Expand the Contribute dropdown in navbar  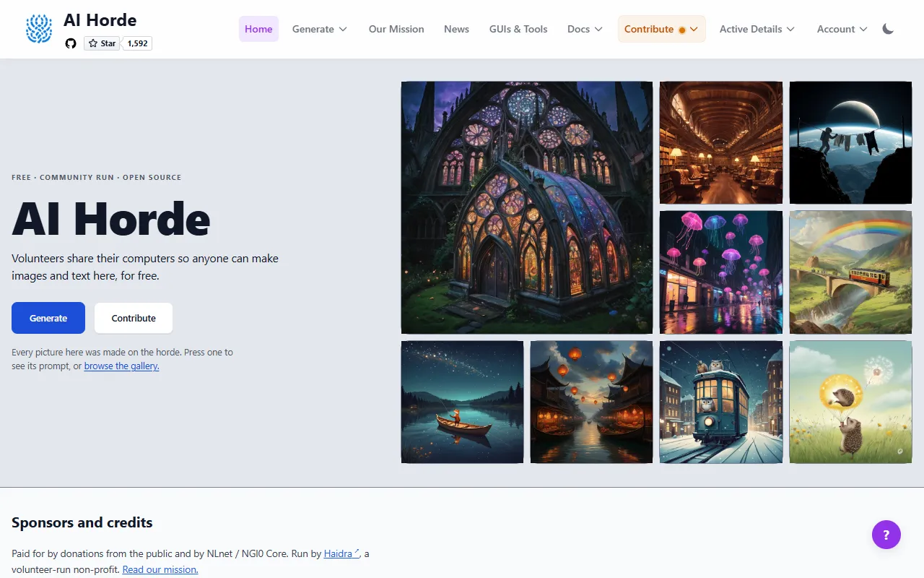click(661, 29)
